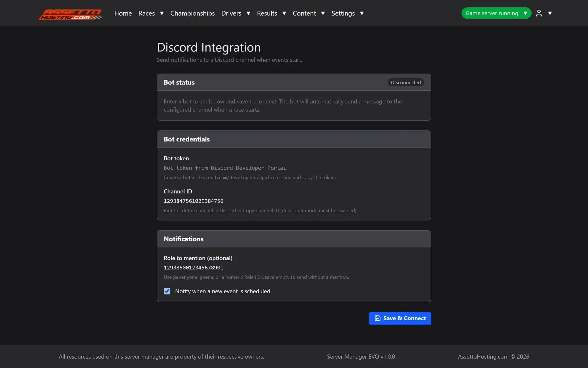Click the Bot token input field
This screenshot has width=588, height=368.
click(294, 168)
